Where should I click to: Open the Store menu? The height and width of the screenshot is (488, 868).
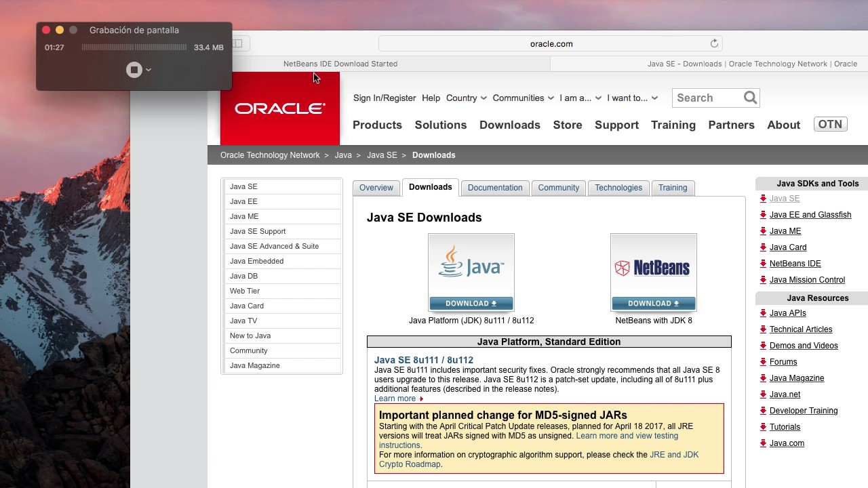pyautogui.click(x=568, y=125)
